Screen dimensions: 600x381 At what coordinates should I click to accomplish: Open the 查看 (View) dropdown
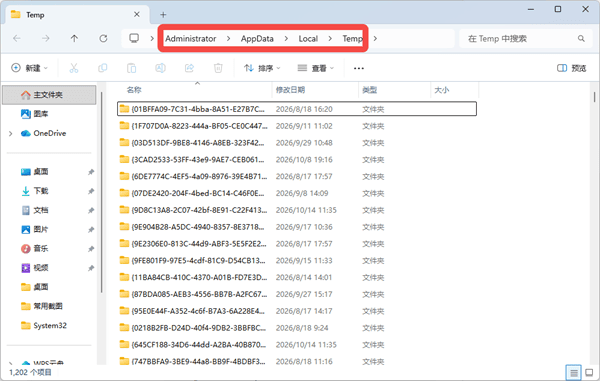coord(316,68)
